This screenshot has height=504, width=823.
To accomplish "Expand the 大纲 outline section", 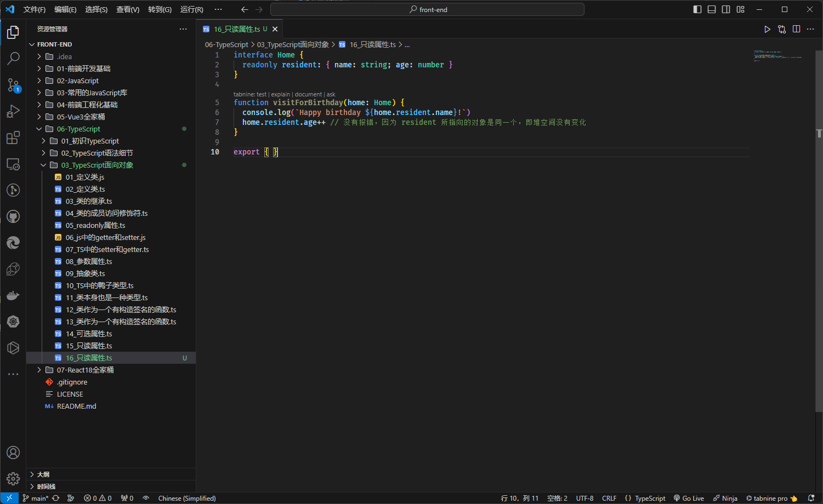I will point(43,474).
